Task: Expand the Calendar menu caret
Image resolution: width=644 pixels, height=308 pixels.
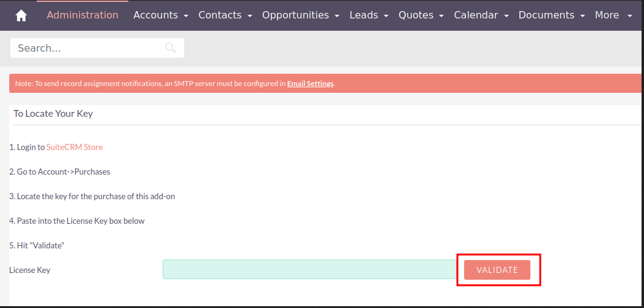Action: tap(506, 15)
